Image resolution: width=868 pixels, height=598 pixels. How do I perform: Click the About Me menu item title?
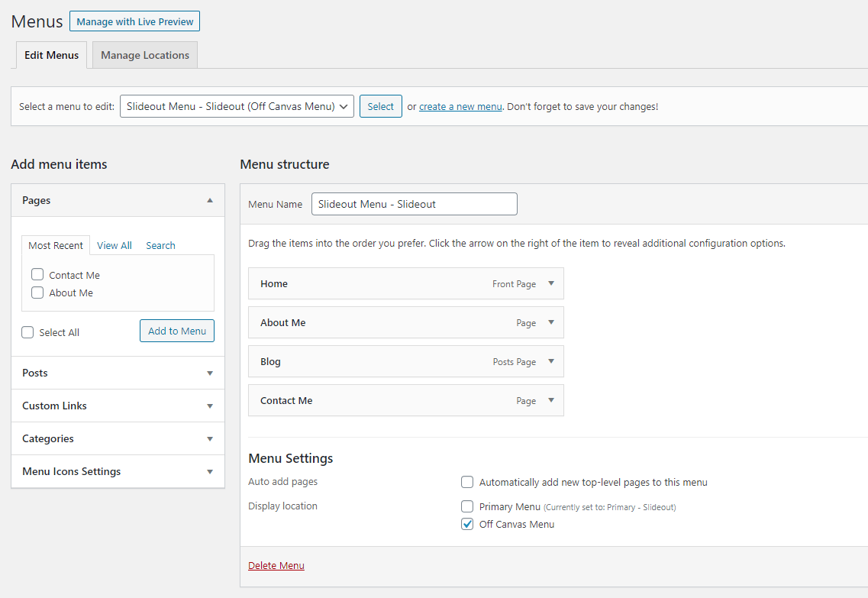[x=283, y=323]
